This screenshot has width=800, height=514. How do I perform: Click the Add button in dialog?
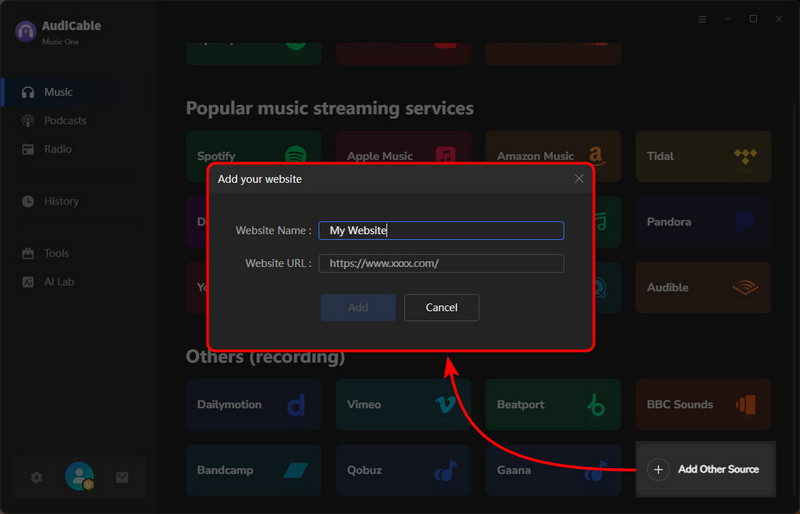point(358,307)
